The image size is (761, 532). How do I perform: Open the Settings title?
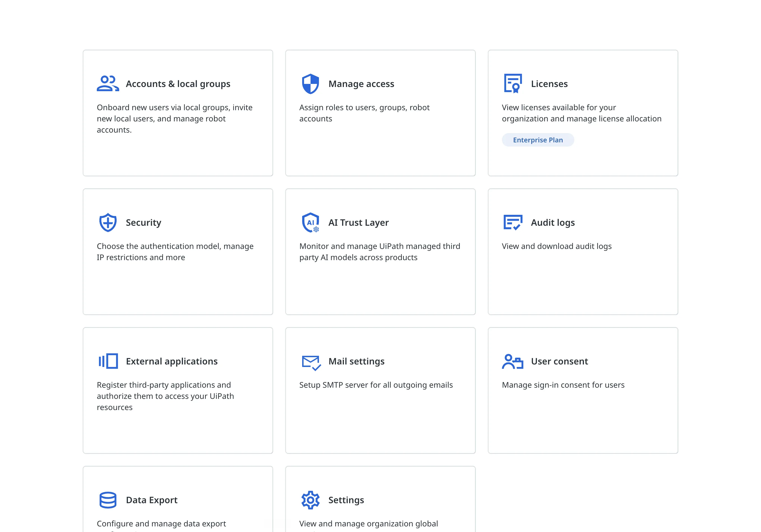pyautogui.click(x=346, y=500)
